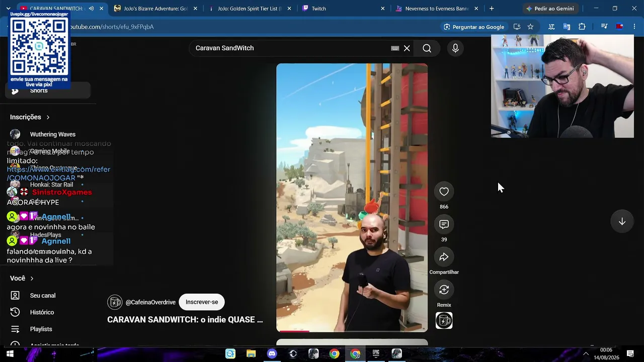Remix this short

(444, 290)
